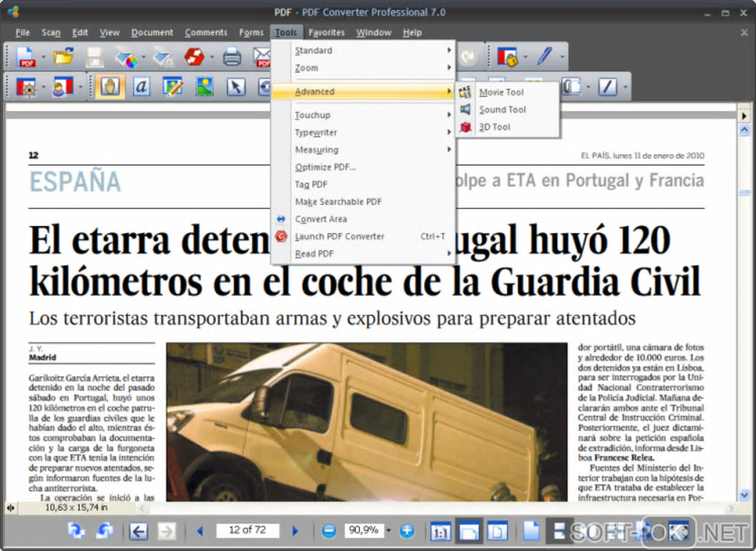Click the Create PDF toolbar icon
Viewport: 756px width, 551px height.
(x=26, y=57)
